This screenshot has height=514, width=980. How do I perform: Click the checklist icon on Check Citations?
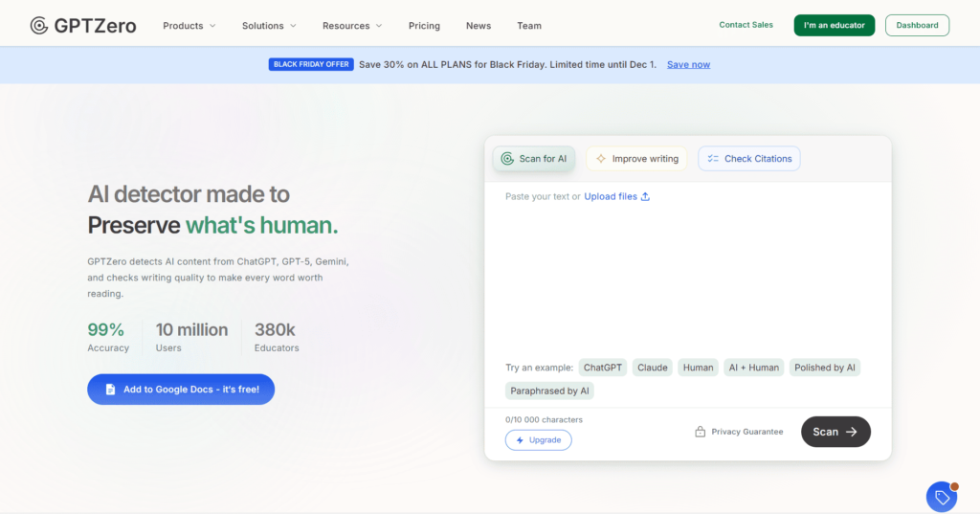(x=713, y=159)
